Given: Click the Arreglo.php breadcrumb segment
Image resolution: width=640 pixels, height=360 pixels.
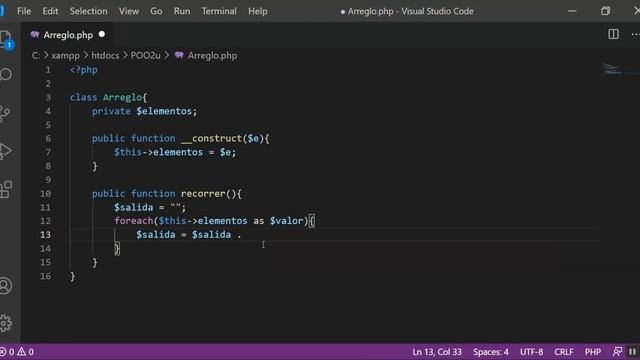Looking at the screenshot, I should [212, 56].
